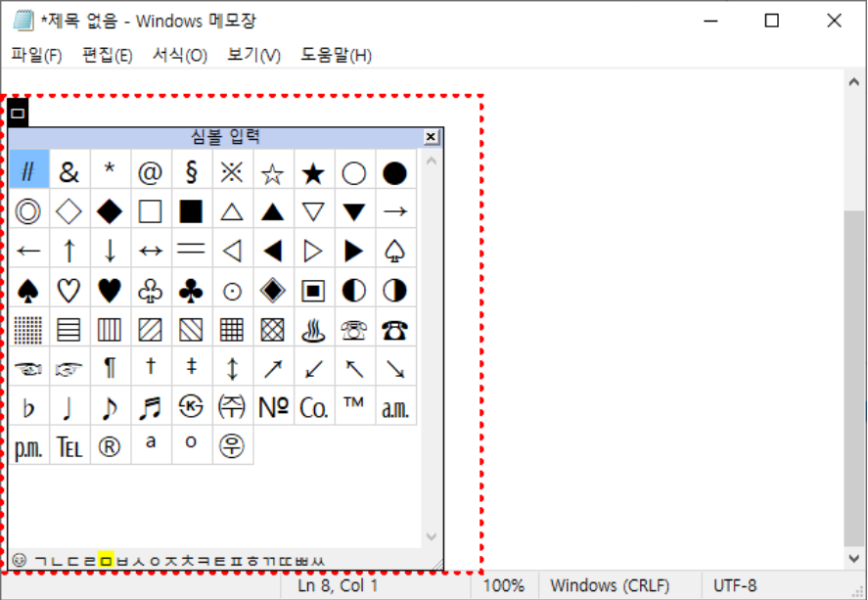Image resolution: width=868 pixels, height=600 pixels.
Task: Click the 100% zoom status indicator
Action: click(503, 585)
